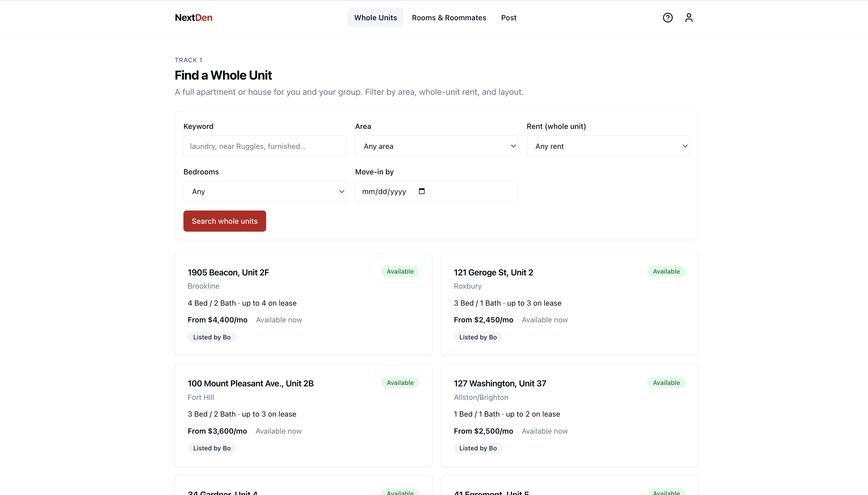Click From $2,450/mo price
Viewport: 868px width, 495px height.
point(483,320)
